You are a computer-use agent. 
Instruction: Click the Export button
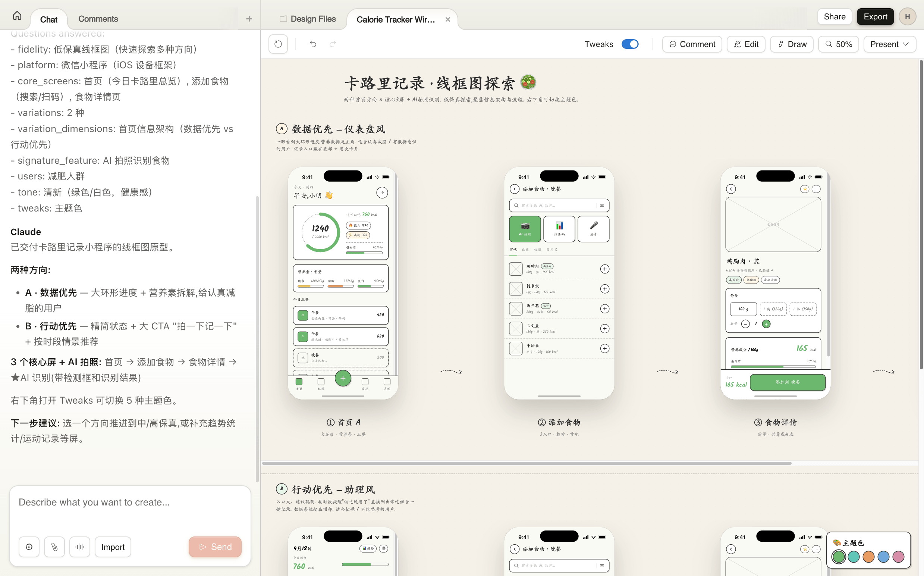(x=875, y=16)
